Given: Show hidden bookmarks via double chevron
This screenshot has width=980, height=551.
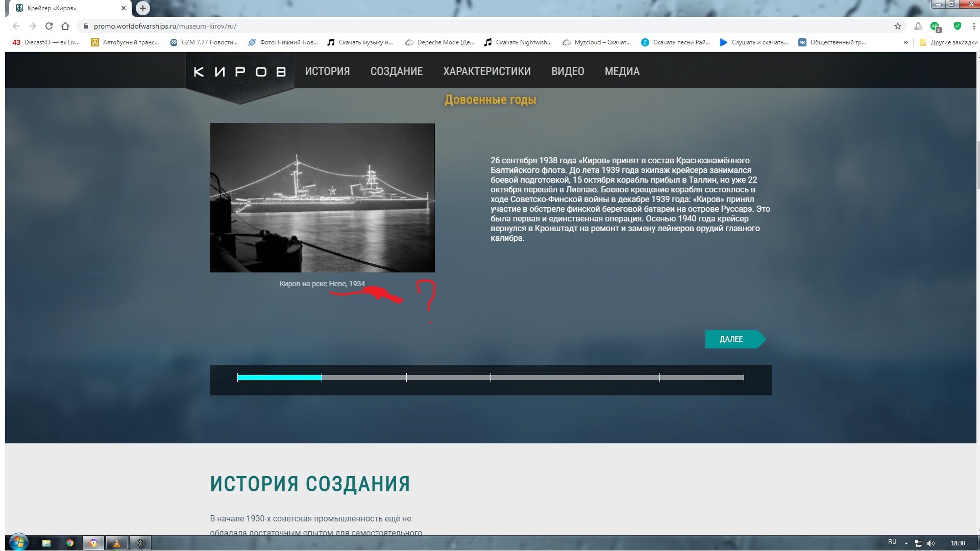Looking at the screenshot, I should [x=906, y=42].
